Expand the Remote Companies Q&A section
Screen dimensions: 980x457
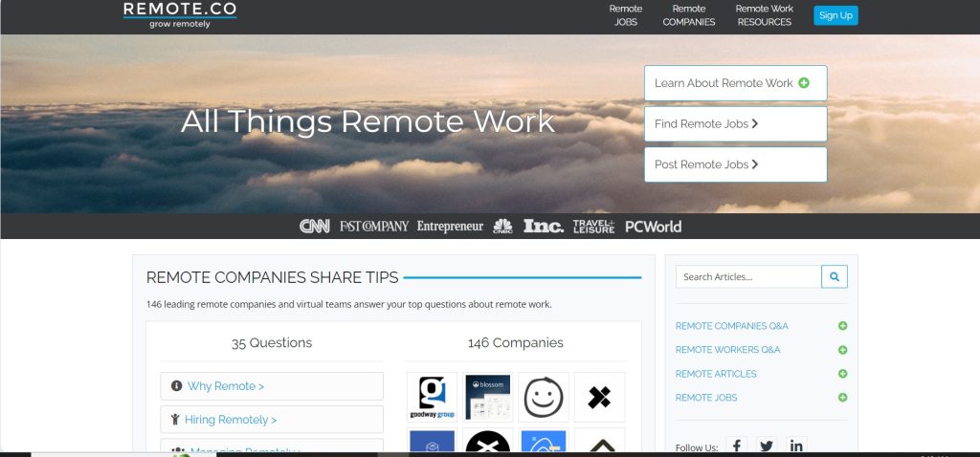pyautogui.click(x=842, y=326)
